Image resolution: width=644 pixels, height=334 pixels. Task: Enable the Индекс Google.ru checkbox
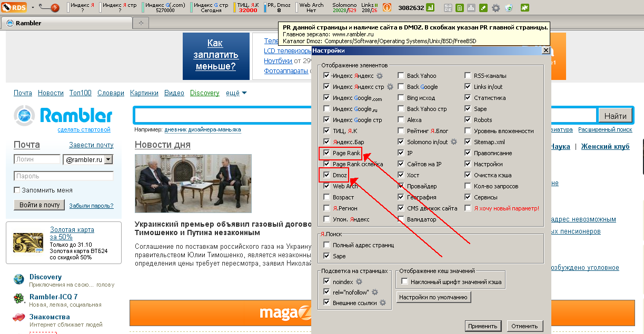[x=326, y=109]
